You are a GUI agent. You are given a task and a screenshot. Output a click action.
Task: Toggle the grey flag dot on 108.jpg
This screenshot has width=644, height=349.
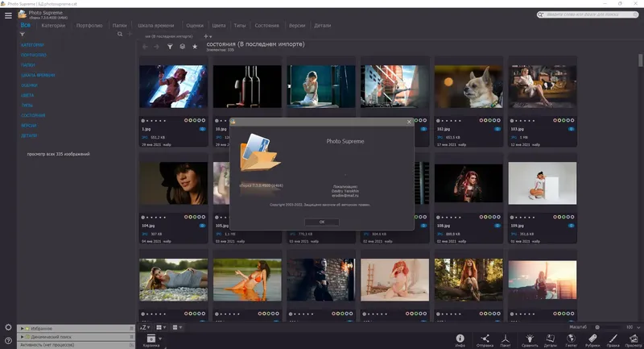[x=438, y=218]
